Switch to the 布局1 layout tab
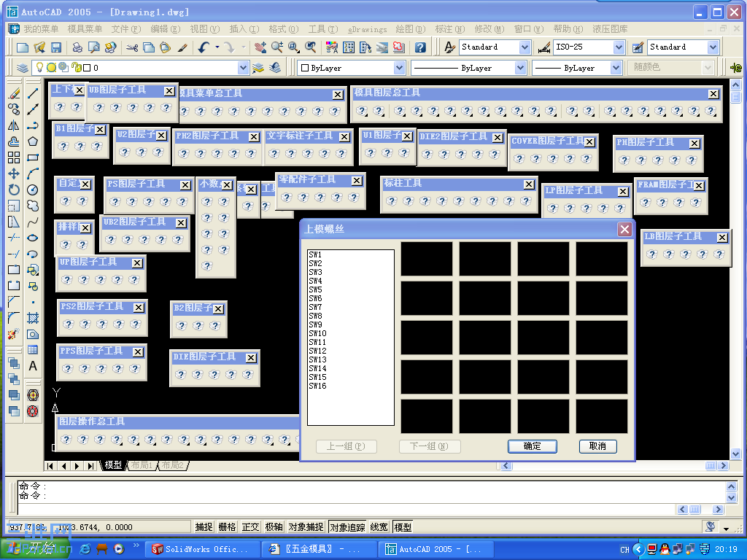Image resolution: width=747 pixels, height=560 pixels. 143,464
